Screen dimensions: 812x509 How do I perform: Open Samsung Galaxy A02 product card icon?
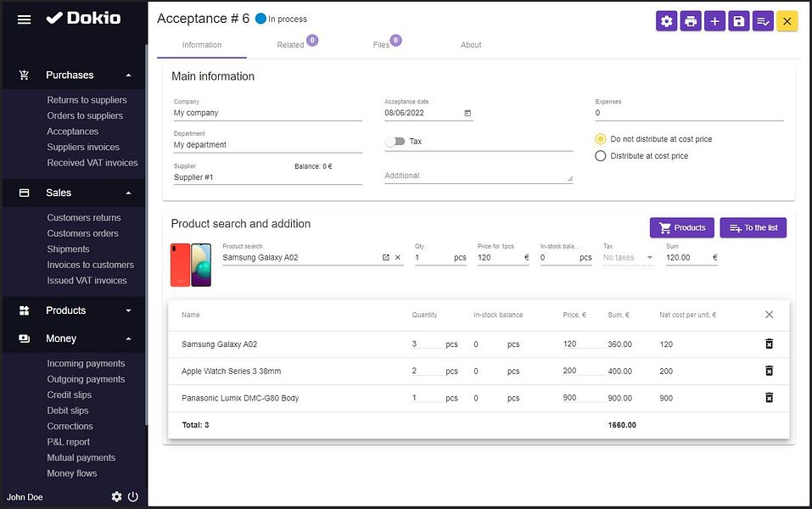point(386,257)
